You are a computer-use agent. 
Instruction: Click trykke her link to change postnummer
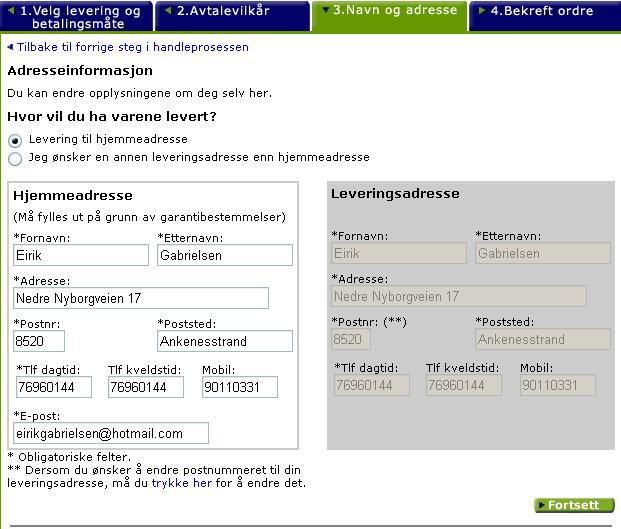[182, 483]
